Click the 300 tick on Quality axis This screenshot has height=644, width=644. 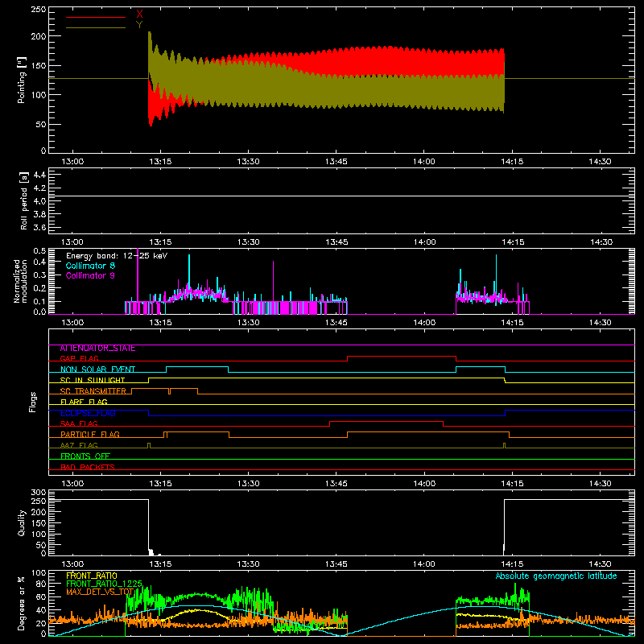click(x=39, y=493)
